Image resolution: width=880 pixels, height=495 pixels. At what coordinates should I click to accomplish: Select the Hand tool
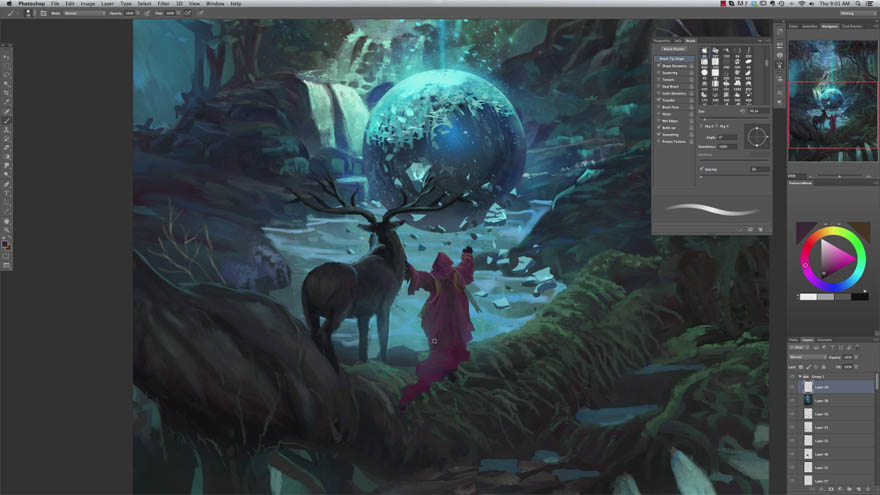coord(6,221)
